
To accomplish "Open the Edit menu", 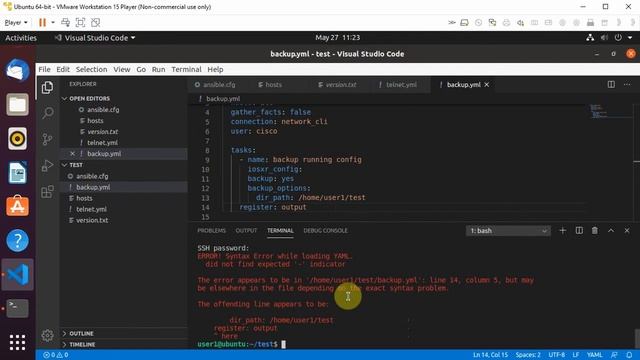I will click(63, 69).
